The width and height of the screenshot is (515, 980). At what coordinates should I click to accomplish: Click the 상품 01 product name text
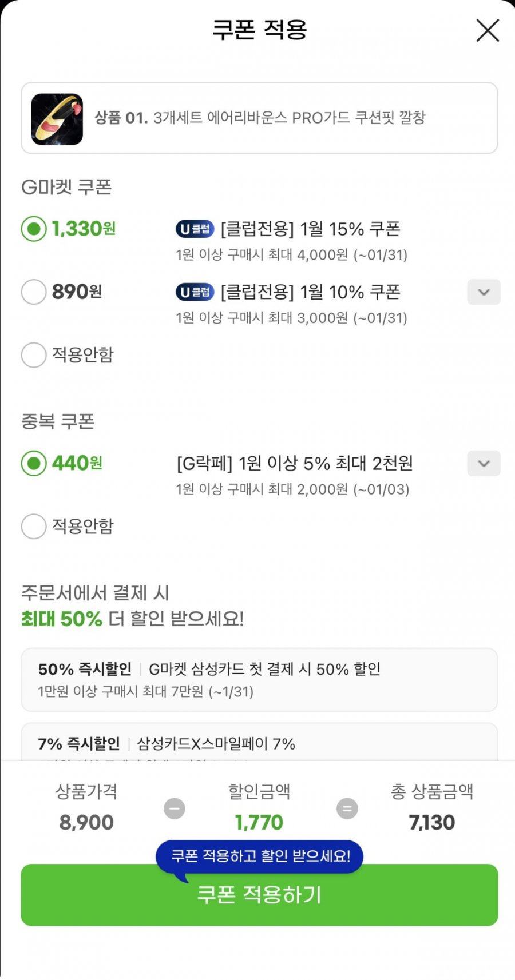tap(260, 118)
